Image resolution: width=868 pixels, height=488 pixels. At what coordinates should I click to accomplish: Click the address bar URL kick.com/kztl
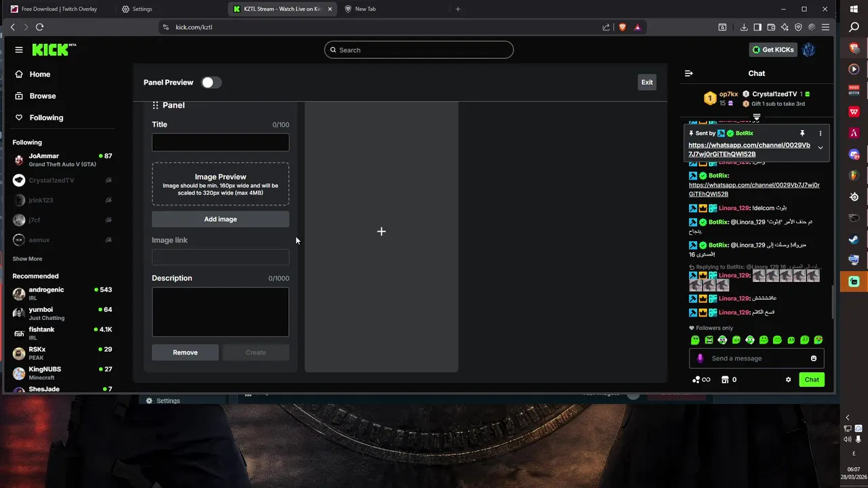(194, 27)
